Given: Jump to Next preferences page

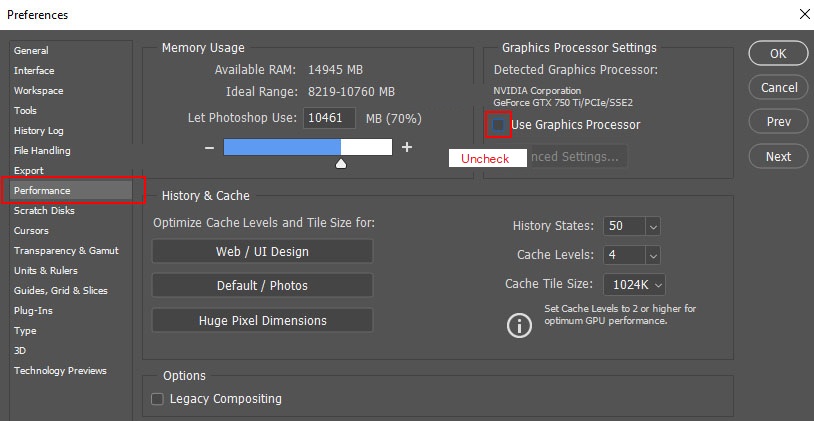Looking at the screenshot, I should [x=778, y=156].
